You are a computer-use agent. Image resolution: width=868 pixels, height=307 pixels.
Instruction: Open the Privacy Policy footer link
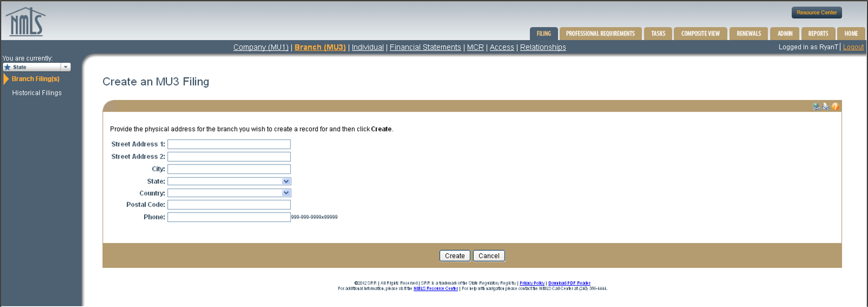[x=532, y=283]
